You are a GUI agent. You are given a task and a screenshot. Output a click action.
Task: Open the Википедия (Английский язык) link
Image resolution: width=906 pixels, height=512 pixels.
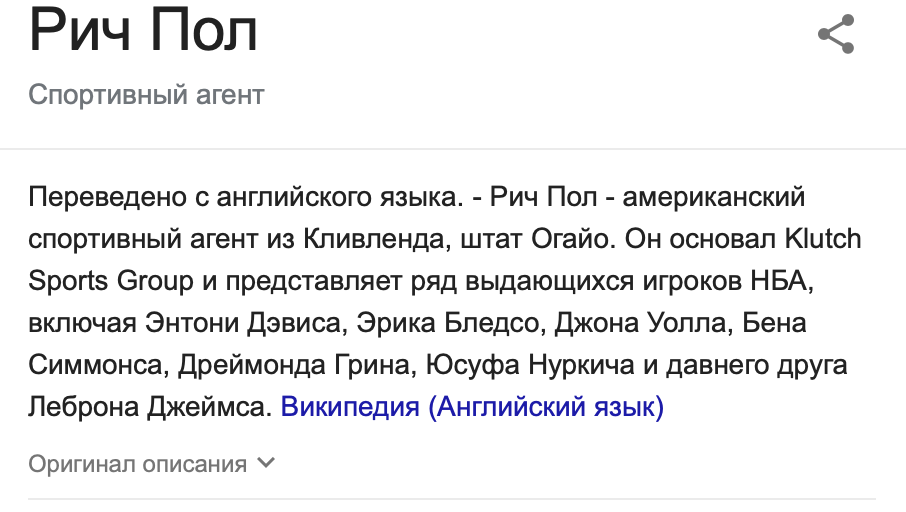(x=472, y=407)
